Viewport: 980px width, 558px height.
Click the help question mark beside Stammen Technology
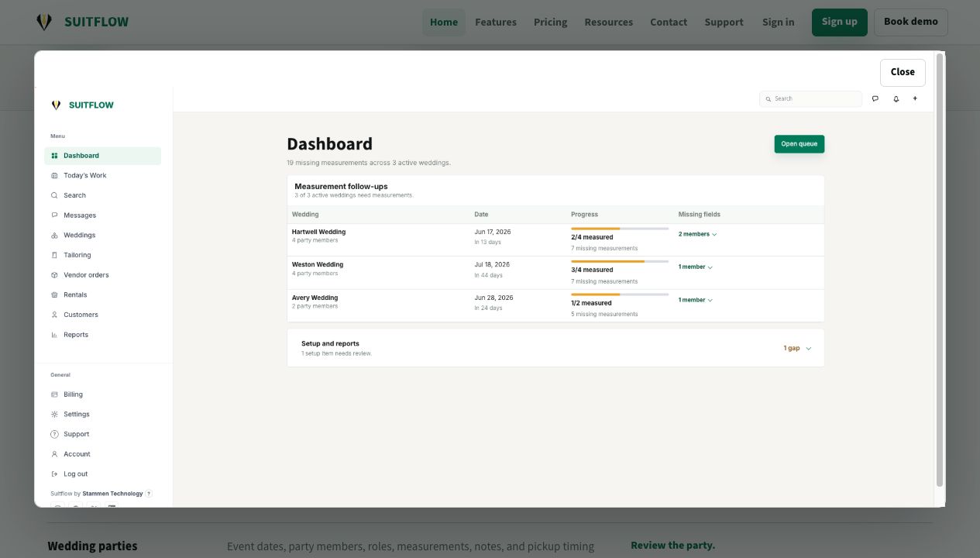point(149,494)
